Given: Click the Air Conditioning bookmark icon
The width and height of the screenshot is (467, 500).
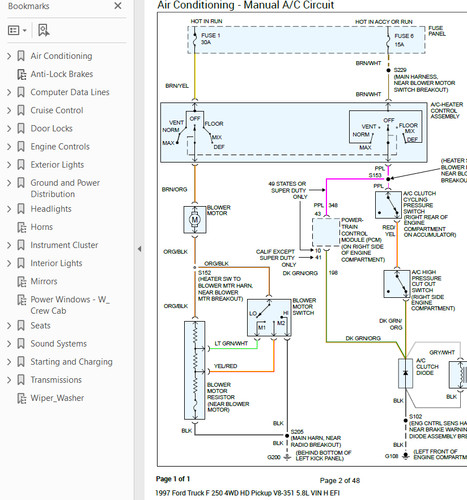Looking at the screenshot, I should 21,56.
